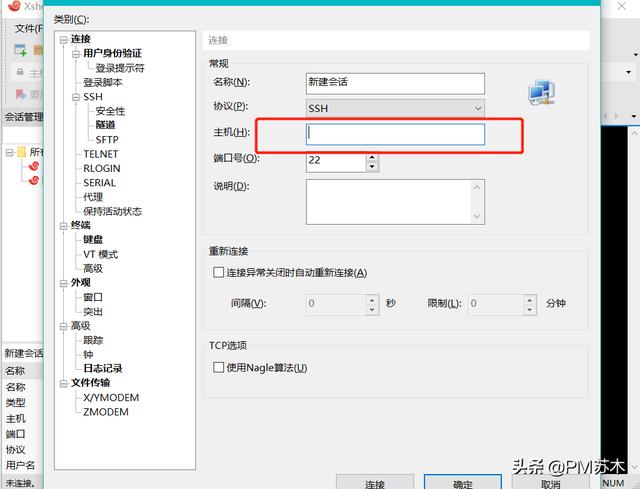640x489 pixels.
Task: Collapse the sessions folder in Xshell sidebar
Action: pos(9,153)
